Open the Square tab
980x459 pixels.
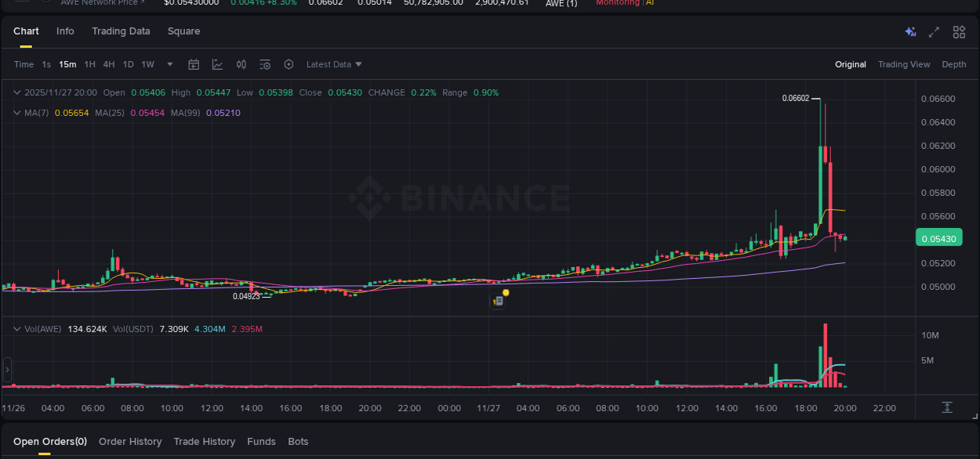point(183,31)
